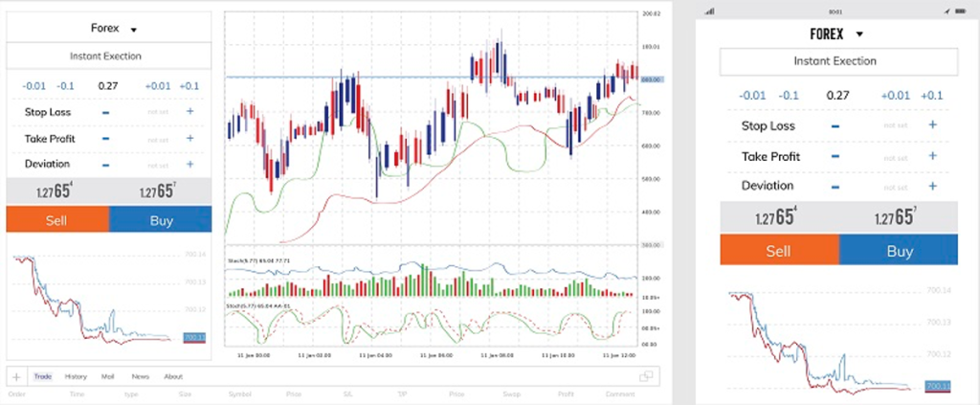Viewport: 980px width, 405px height.
Task: Decrease Deviation in desktop panel
Action: tap(105, 165)
